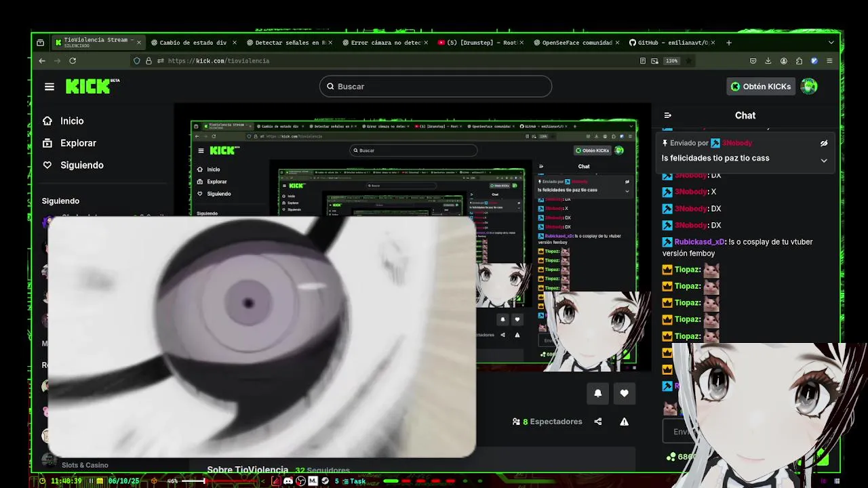Open Explorar in sidebar
The height and width of the screenshot is (488, 868).
(x=78, y=143)
